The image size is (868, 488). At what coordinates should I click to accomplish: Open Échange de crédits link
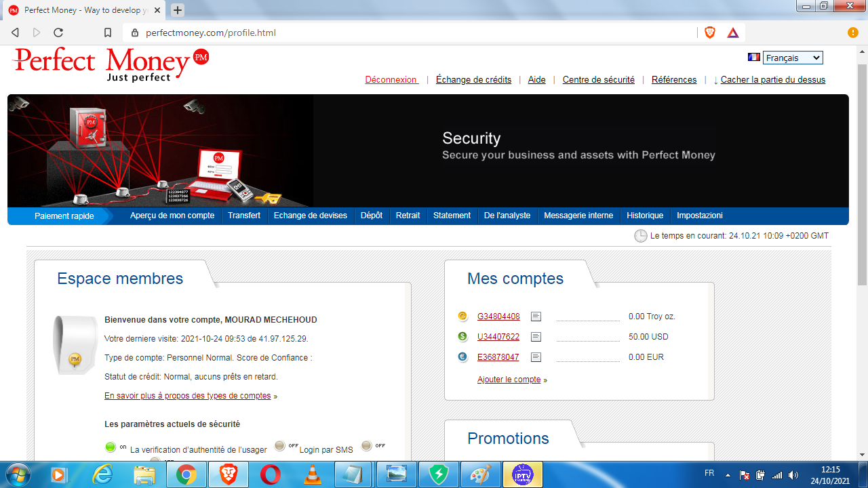tap(473, 79)
